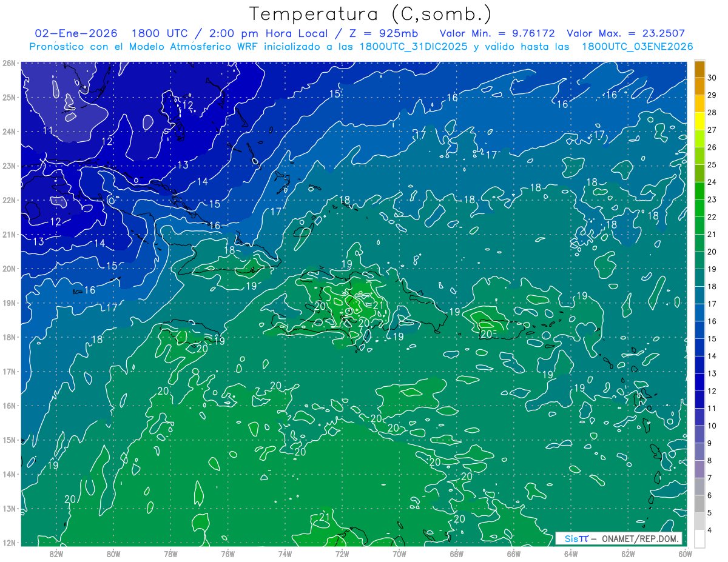728x562 pixels.
Task: Click the dark orange swatch atop the color scale
Action: (x=699, y=69)
